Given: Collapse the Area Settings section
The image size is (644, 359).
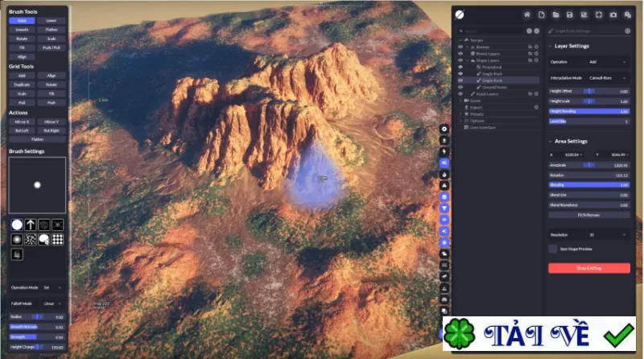Looking at the screenshot, I should (551, 142).
